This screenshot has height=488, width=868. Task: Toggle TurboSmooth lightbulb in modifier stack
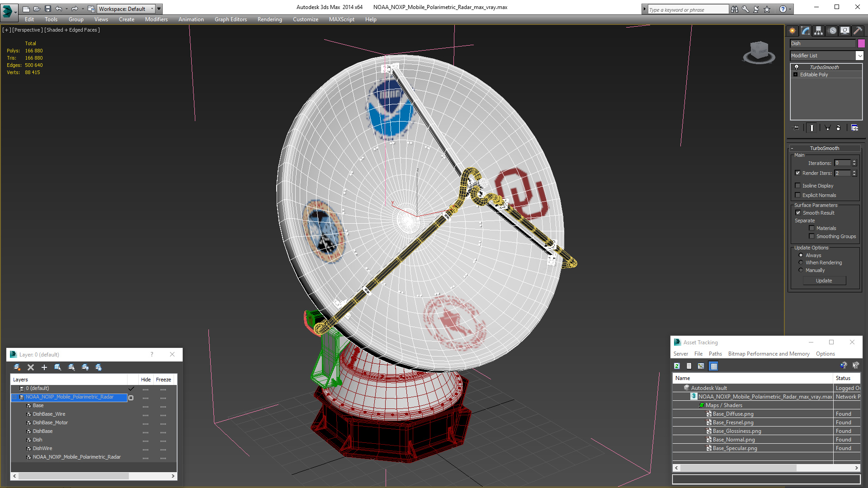click(797, 67)
